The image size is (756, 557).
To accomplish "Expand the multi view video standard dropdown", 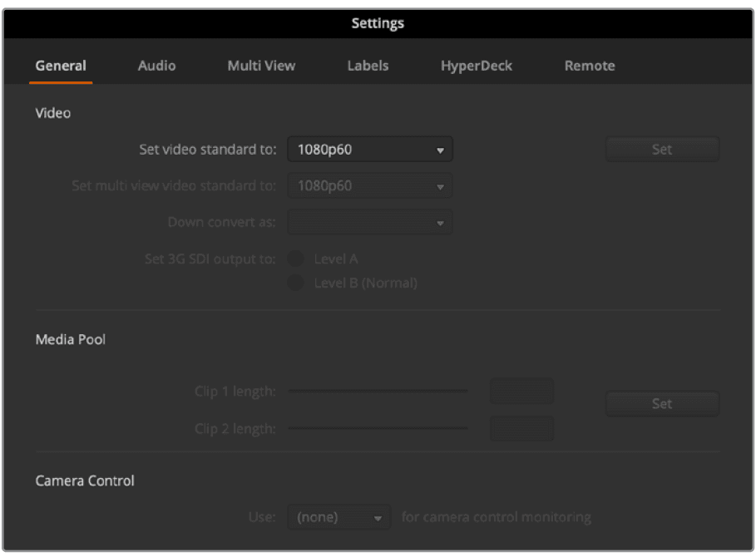I will (x=369, y=185).
